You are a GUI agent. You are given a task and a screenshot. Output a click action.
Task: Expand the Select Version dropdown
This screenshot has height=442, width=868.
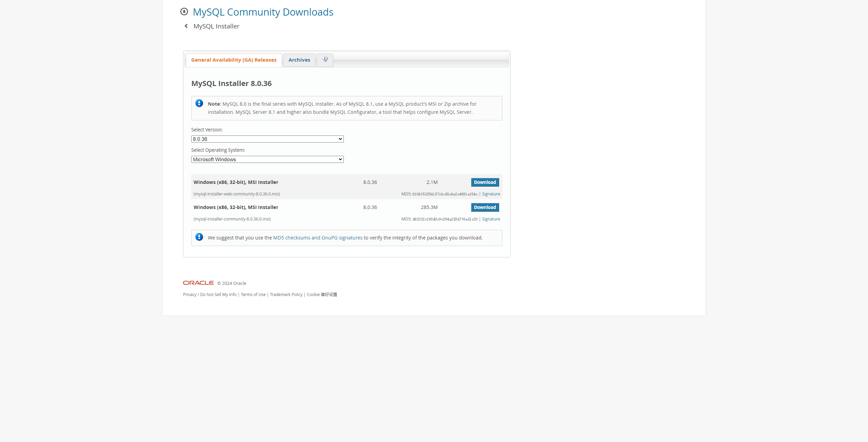[267, 139]
